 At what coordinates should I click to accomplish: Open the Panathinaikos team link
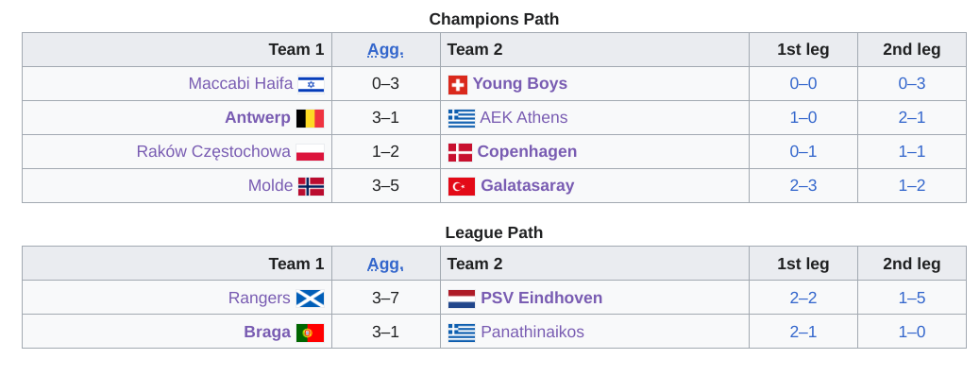coord(532,332)
